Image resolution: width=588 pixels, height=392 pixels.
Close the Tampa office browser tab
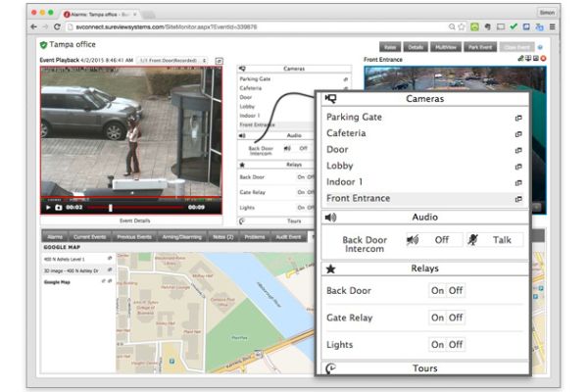[x=135, y=15]
